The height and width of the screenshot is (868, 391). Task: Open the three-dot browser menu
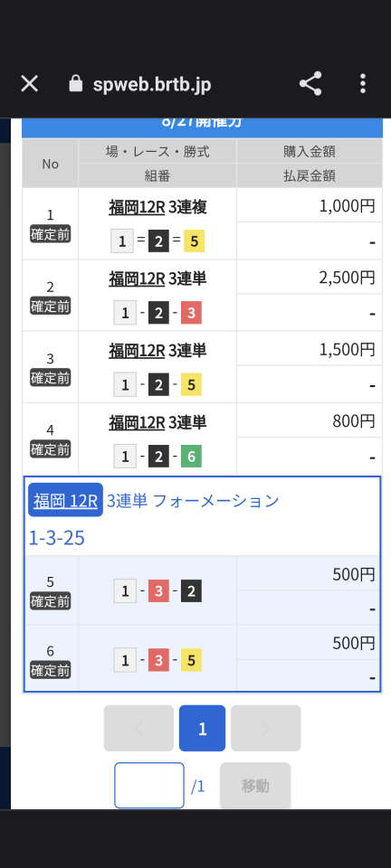coord(363,83)
